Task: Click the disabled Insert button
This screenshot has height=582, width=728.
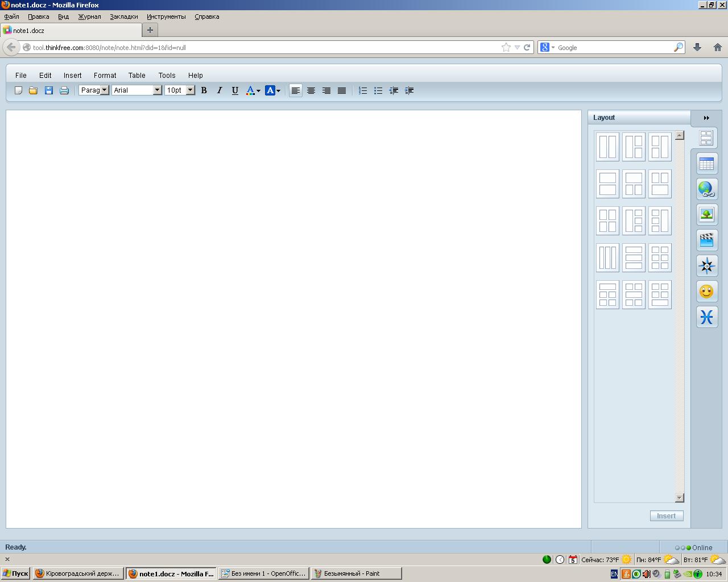Action: coord(667,516)
